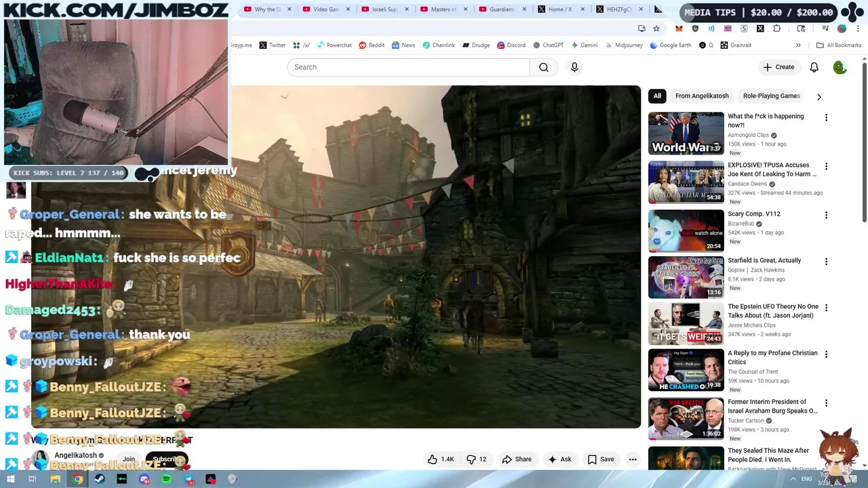Click the Create button
The height and width of the screenshot is (488, 868).
tap(778, 67)
